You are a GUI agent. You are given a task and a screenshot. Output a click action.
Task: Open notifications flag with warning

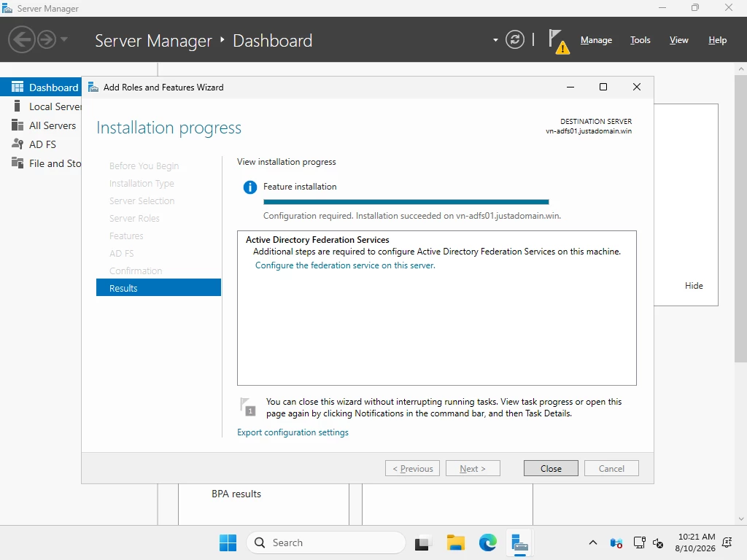pyautogui.click(x=559, y=41)
